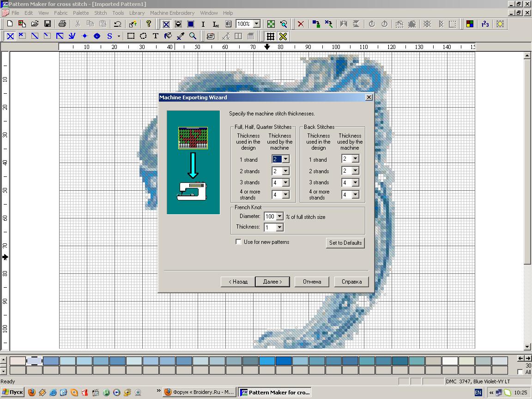Toggle the grid display icon
Image resolution: width=532 pixels, height=399 pixels.
(271, 36)
